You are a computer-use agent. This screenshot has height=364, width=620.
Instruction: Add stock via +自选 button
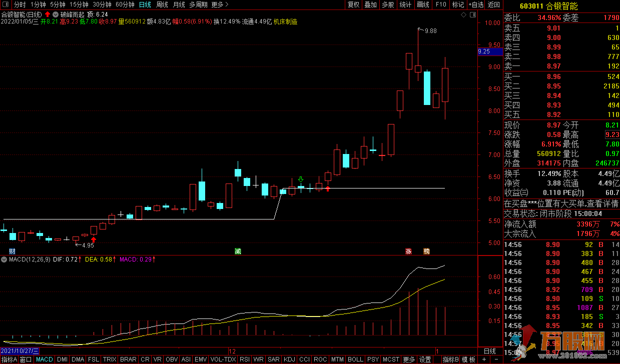[x=475, y=4]
